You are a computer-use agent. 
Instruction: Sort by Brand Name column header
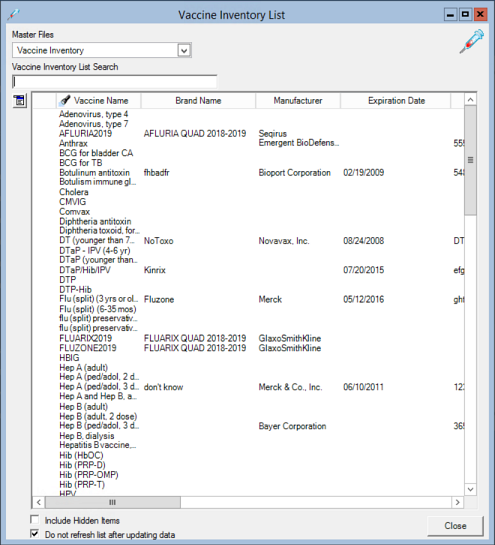click(x=198, y=101)
